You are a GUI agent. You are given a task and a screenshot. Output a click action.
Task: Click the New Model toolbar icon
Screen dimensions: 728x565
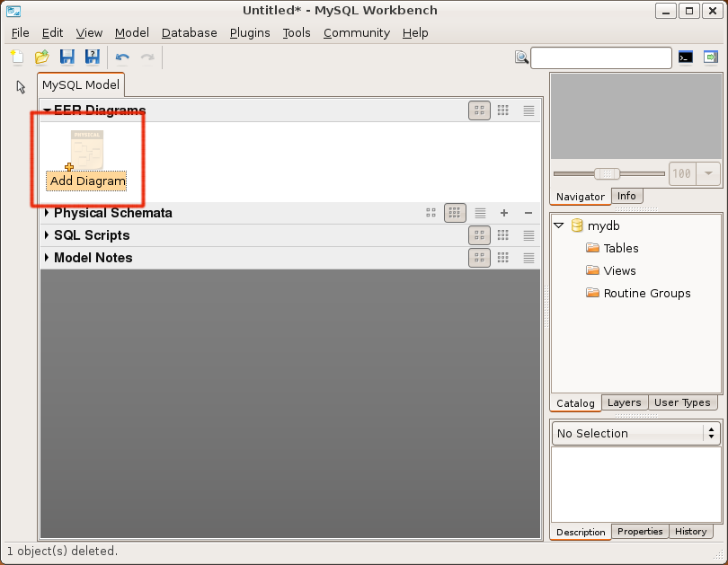[x=17, y=57]
